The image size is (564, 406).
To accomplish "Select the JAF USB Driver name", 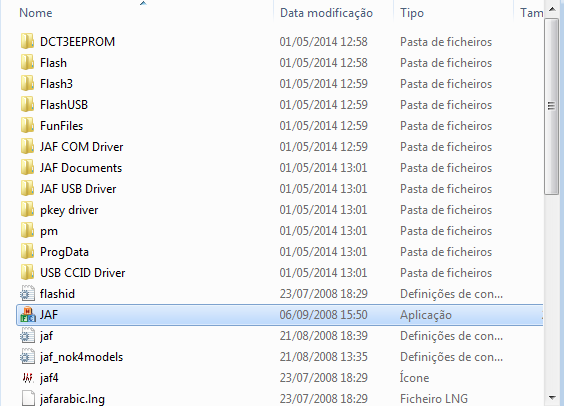I will tap(78, 189).
